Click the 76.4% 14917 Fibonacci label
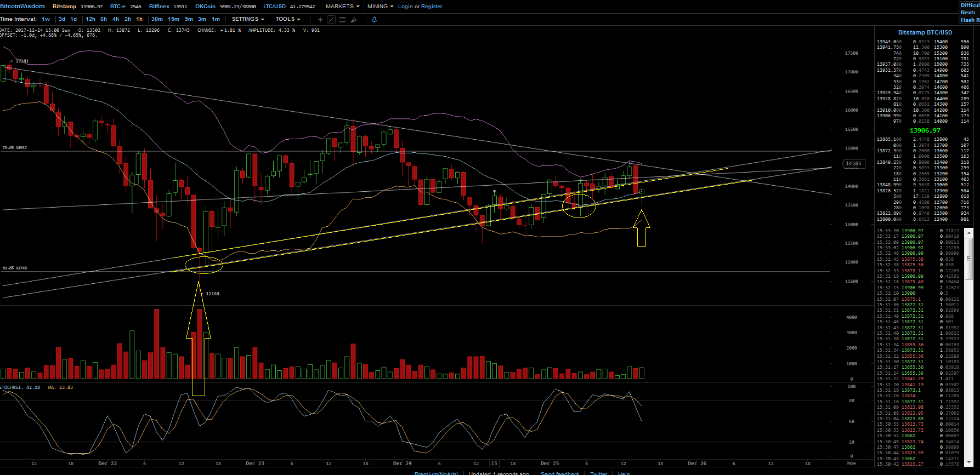This screenshot has width=980, height=475. coord(15,147)
